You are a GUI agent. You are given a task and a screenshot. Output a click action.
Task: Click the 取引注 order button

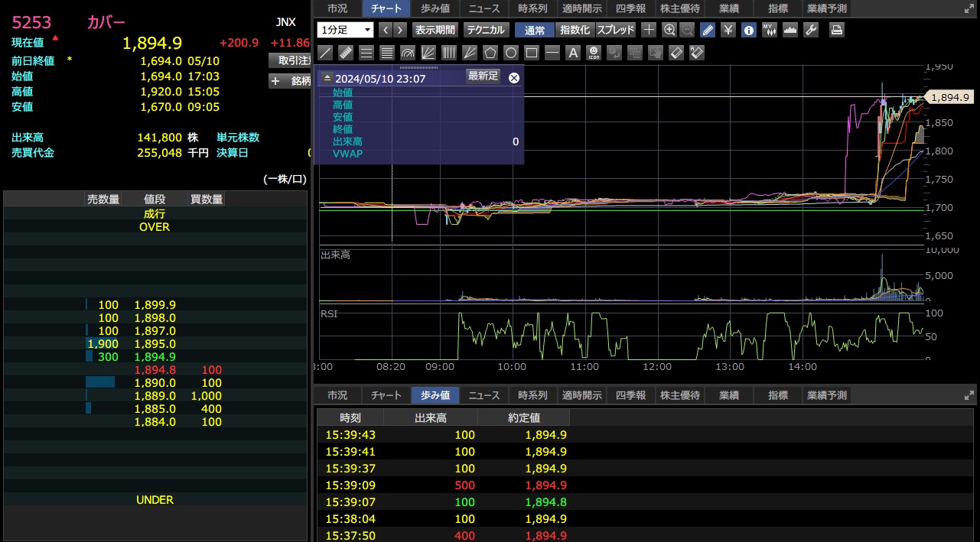click(x=290, y=60)
